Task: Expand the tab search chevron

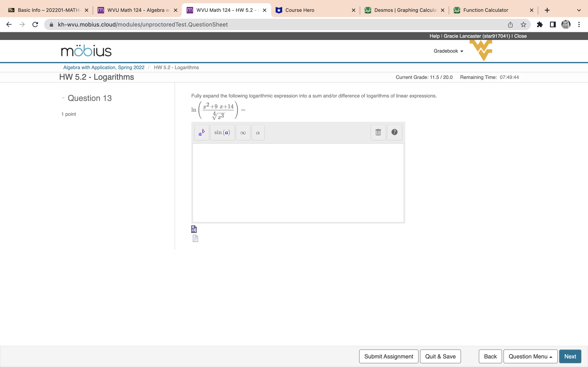Action: [579, 10]
